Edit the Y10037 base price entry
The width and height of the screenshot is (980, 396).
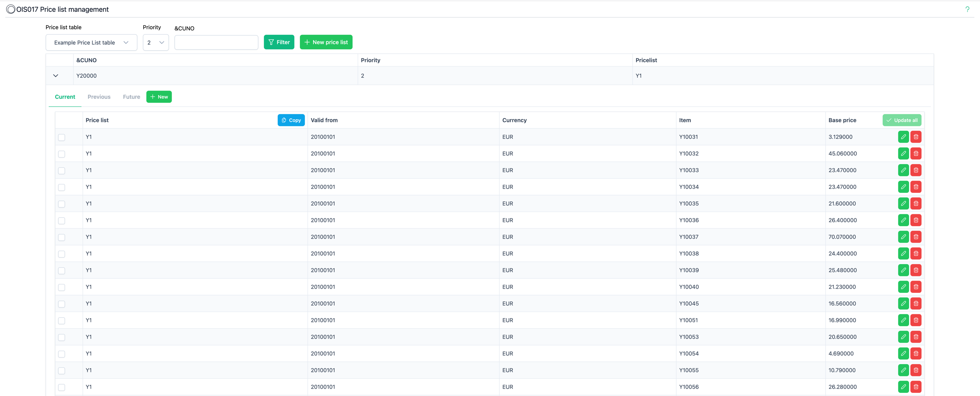coord(903,237)
